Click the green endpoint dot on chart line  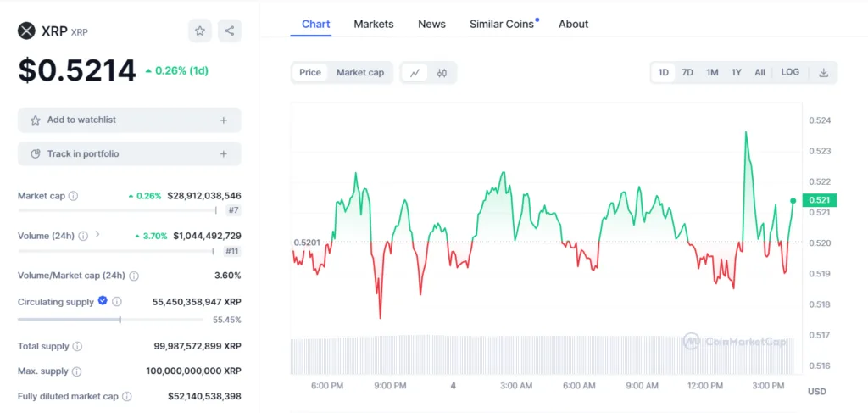pos(793,200)
